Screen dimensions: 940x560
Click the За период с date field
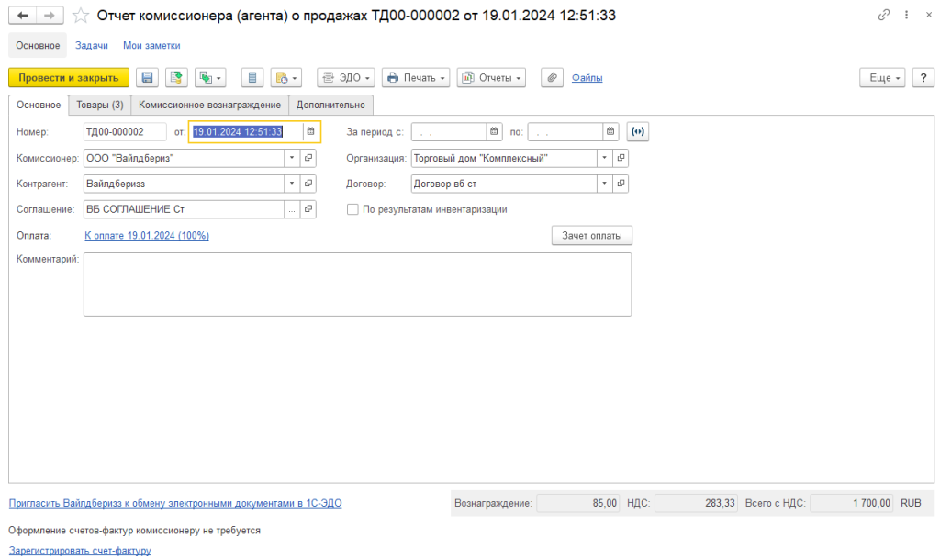coord(448,132)
